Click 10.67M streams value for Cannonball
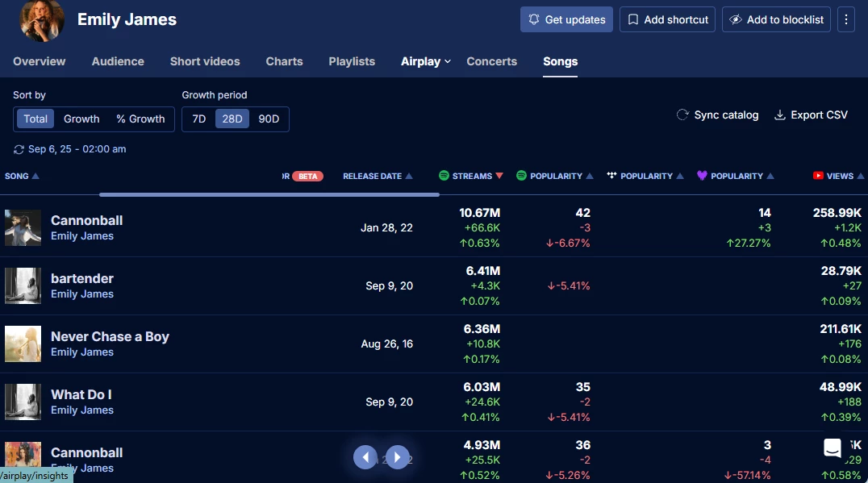This screenshot has height=483, width=868. tap(479, 212)
